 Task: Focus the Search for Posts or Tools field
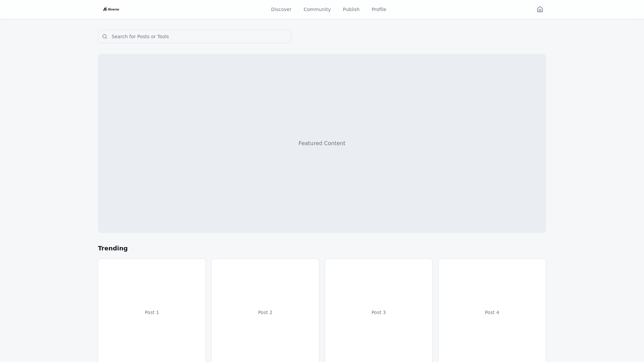[x=195, y=37]
